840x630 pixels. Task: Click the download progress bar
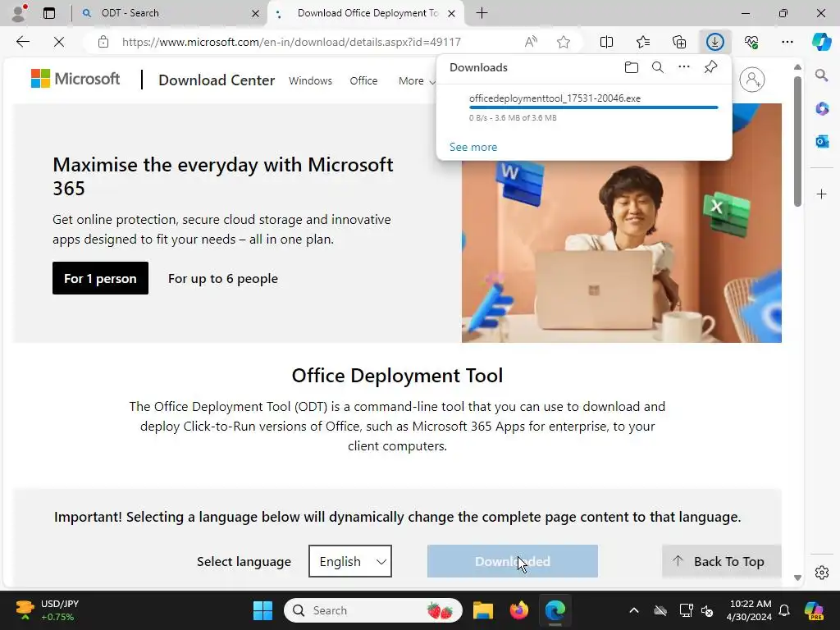click(x=593, y=107)
